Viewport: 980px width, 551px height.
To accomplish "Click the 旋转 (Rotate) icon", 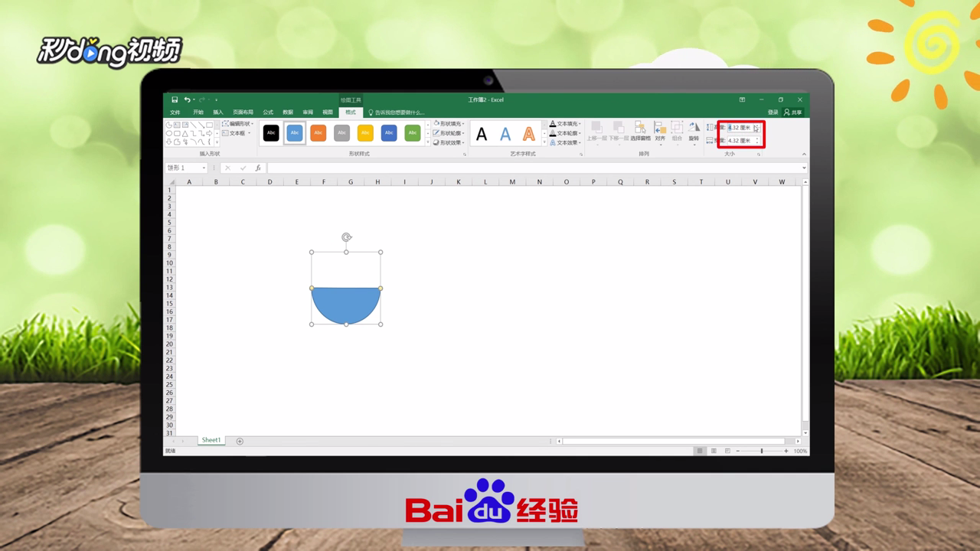I will (x=694, y=132).
